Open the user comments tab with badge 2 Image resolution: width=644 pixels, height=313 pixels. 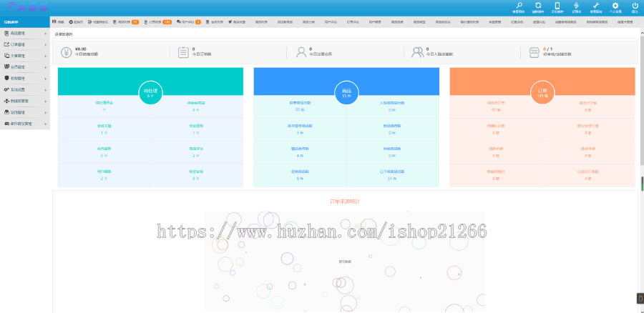tap(189, 21)
